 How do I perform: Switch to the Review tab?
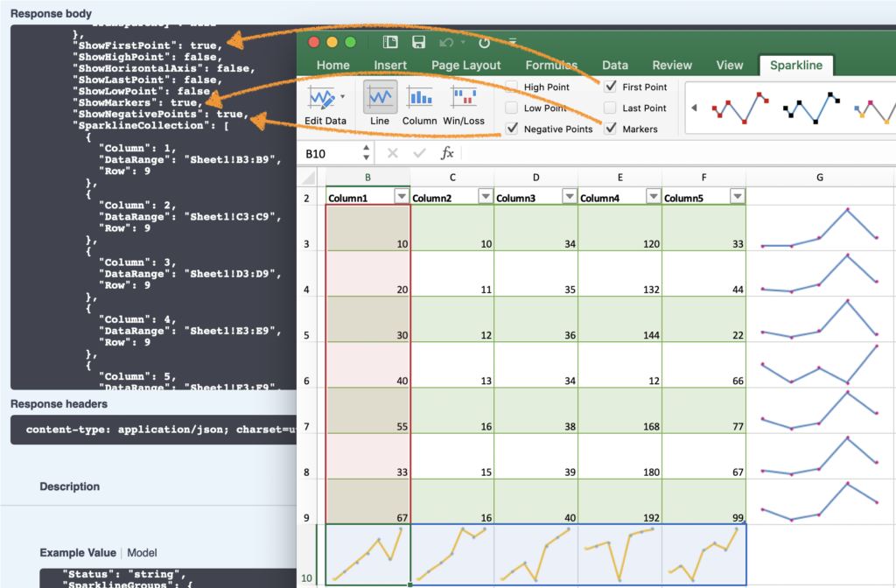pos(672,65)
